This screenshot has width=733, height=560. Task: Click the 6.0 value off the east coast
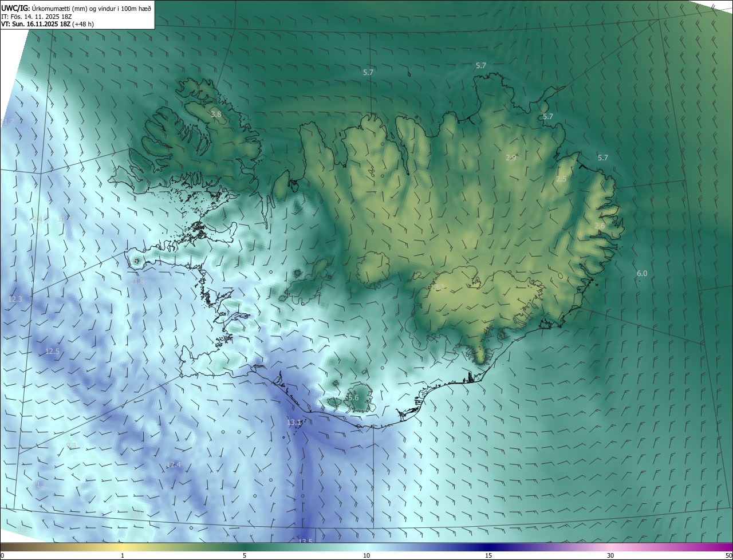pos(642,274)
